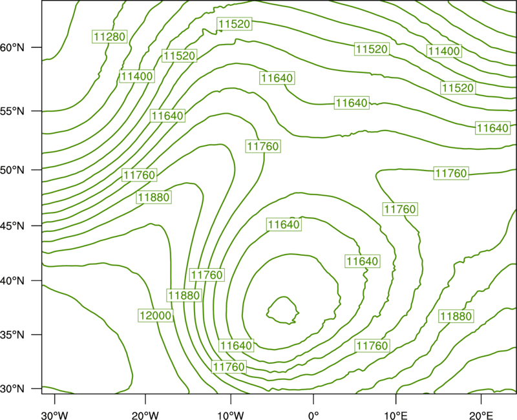Click the 10°W longitude axis label
This screenshot has width=517, height=420.
(231, 415)
